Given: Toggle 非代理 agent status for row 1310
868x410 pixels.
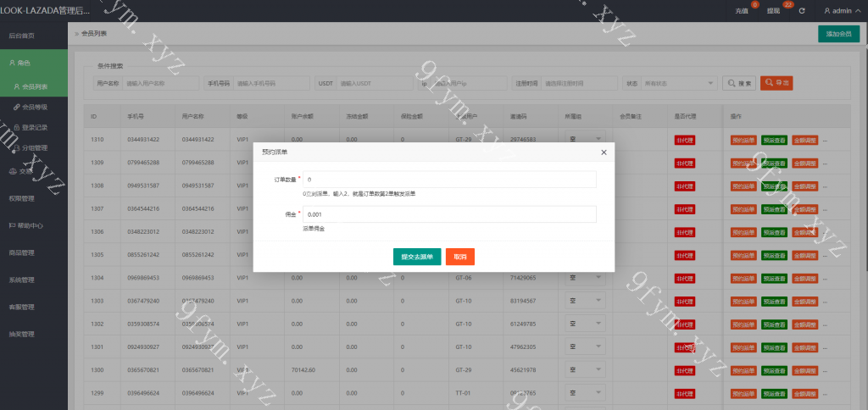Looking at the screenshot, I should 685,141.
